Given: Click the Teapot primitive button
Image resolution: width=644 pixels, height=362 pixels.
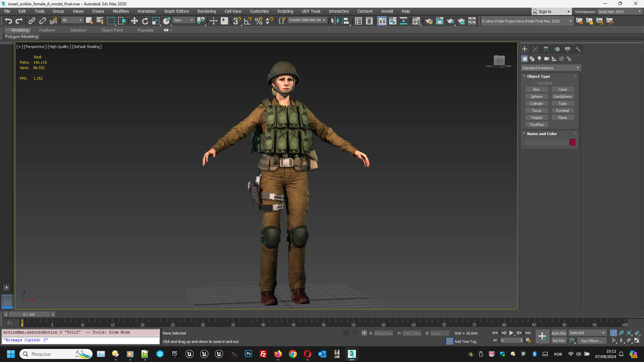Looking at the screenshot, I should [x=536, y=118].
